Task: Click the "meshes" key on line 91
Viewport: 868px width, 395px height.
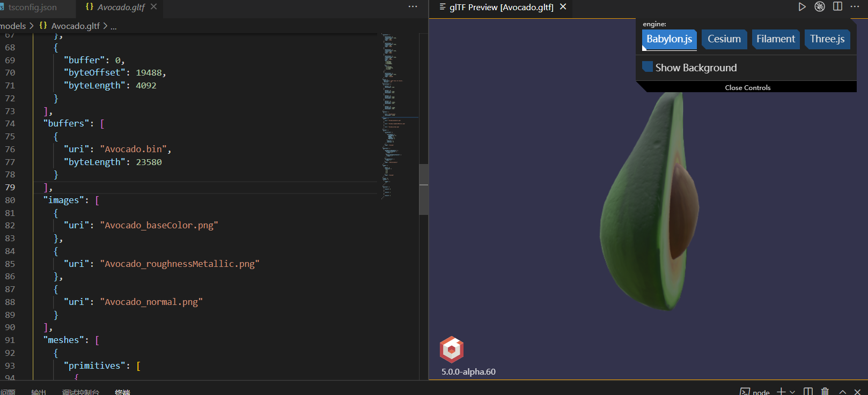Action: (63, 340)
